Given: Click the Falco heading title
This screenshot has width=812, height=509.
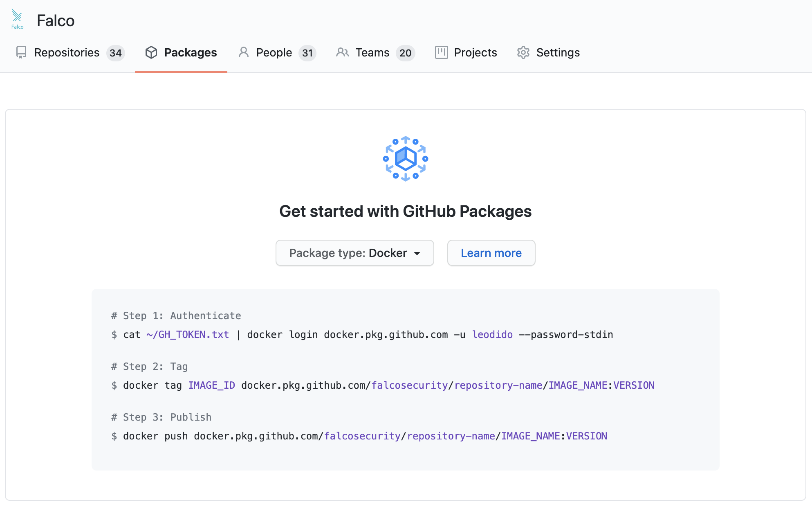Looking at the screenshot, I should coord(56,20).
